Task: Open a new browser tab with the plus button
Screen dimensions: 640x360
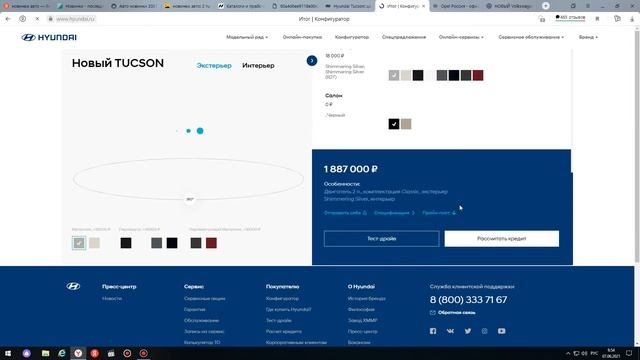Action: click(x=546, y=6)
